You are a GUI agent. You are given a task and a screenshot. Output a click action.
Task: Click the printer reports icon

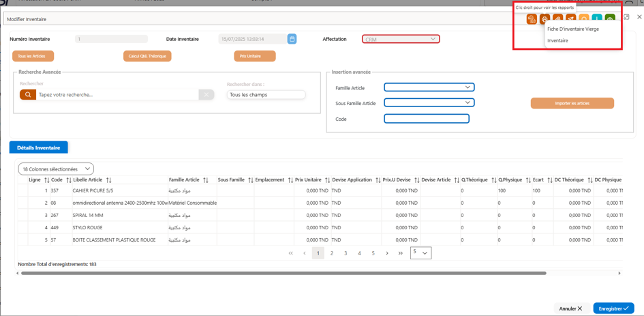545,19
